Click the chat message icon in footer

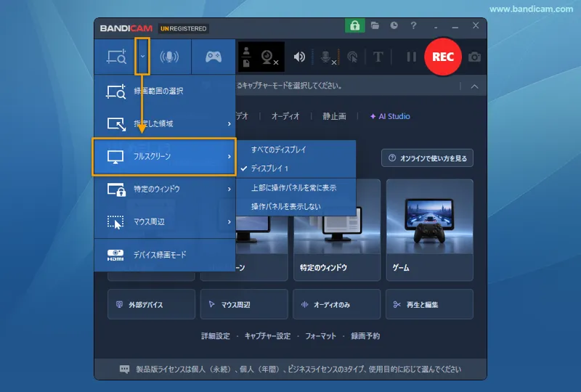pos(124,369)
